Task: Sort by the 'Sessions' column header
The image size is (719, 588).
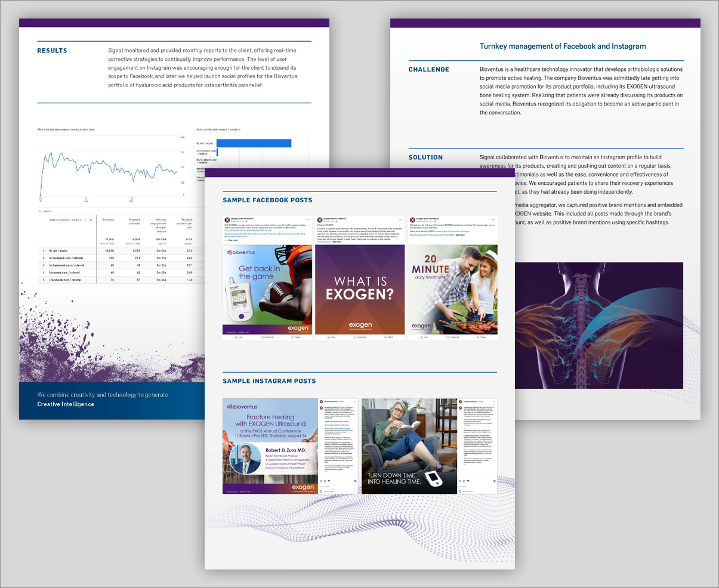Action: point(108,219)
